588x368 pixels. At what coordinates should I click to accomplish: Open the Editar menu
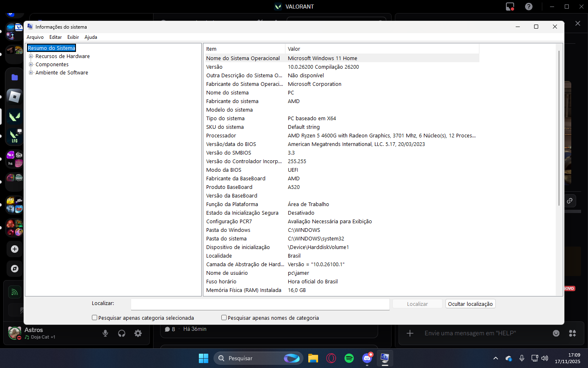(x=56, y=37)
